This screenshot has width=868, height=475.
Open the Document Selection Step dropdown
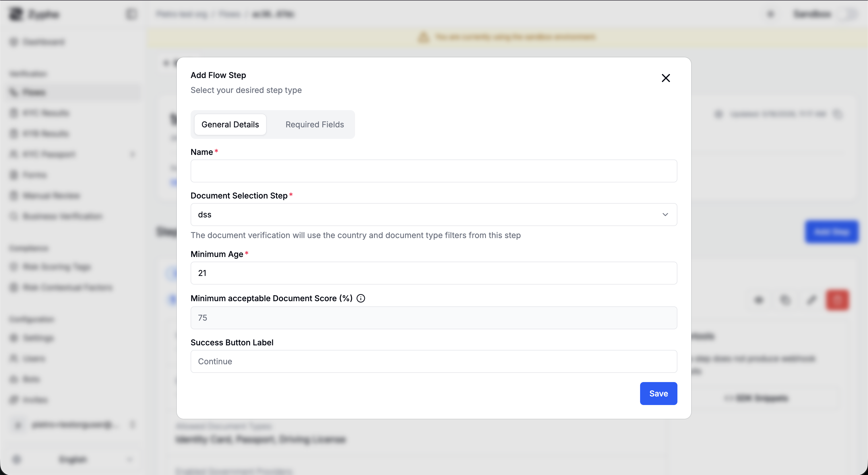click(434, 215)
